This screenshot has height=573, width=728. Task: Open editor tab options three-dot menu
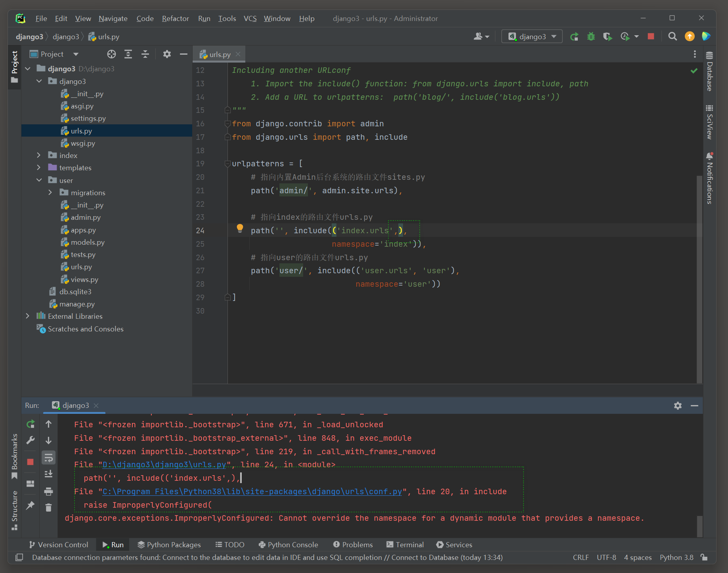[x=694, y=54]
